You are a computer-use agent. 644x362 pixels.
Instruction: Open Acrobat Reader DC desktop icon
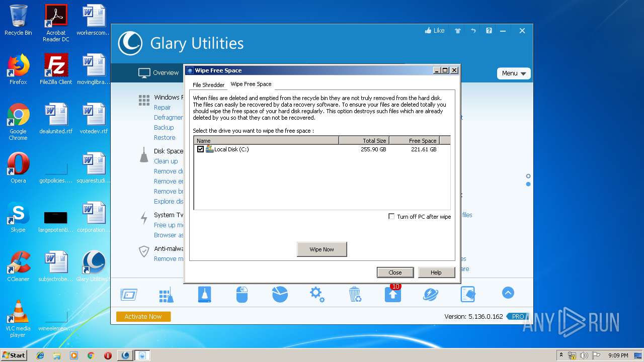pyautogui.click(x=56, y=24)
